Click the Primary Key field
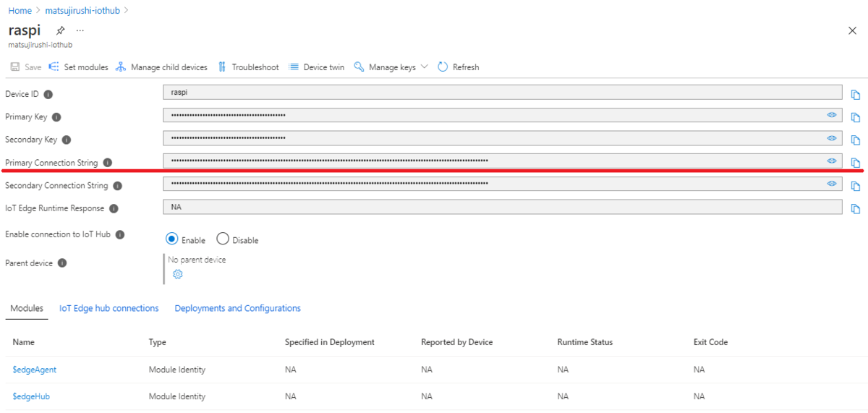The height and width of the screenshot is (413, 868). [503, 115]
